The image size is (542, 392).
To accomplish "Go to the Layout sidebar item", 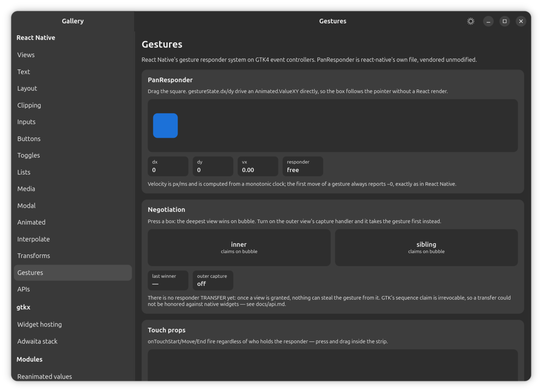I will (x=73, y=88).
